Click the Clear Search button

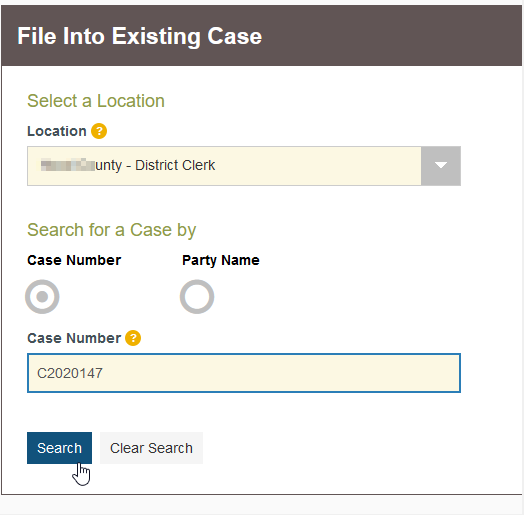click(151, 448)
